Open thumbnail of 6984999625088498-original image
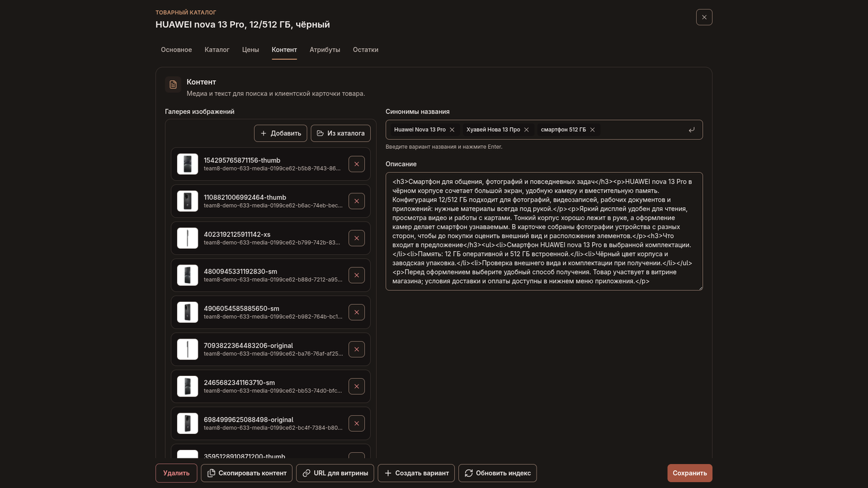The height and width of the screenshot is (488, 868). (x=187, y=424)
